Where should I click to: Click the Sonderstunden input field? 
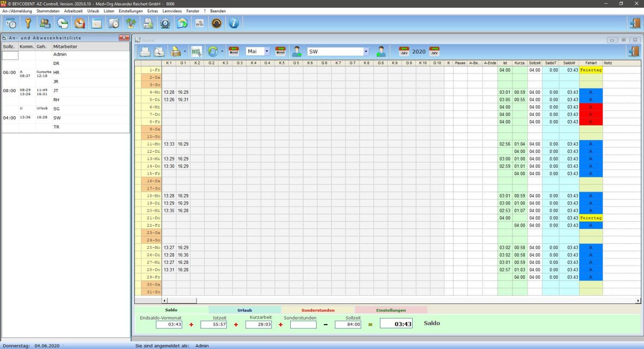point(303,325)
